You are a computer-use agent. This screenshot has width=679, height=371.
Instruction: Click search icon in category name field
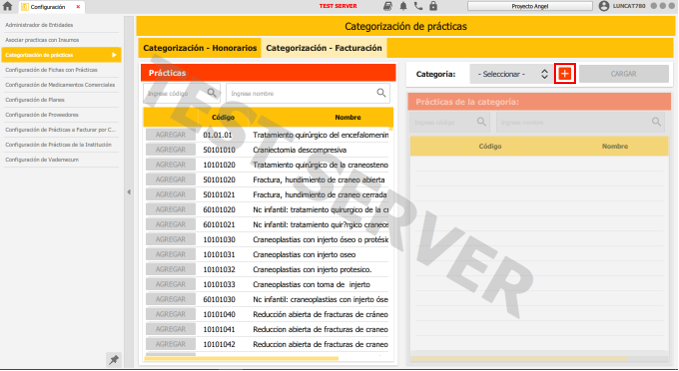656,122
